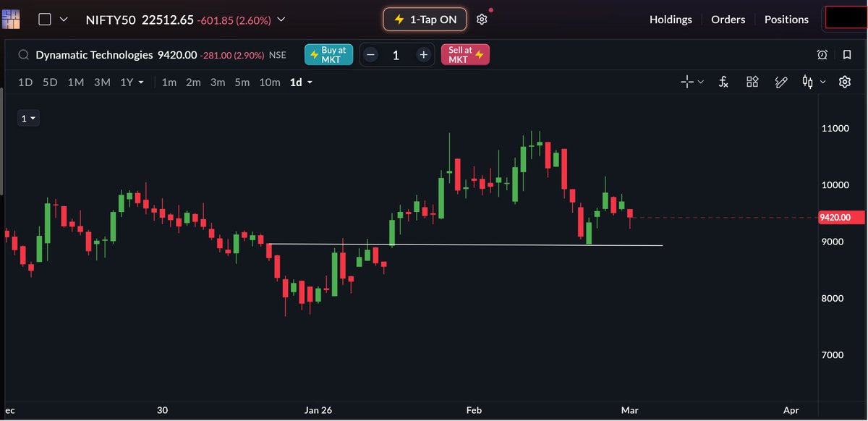Click the quantity value field
Viewport: 868px width, 421px height.
tap(396, 55)
